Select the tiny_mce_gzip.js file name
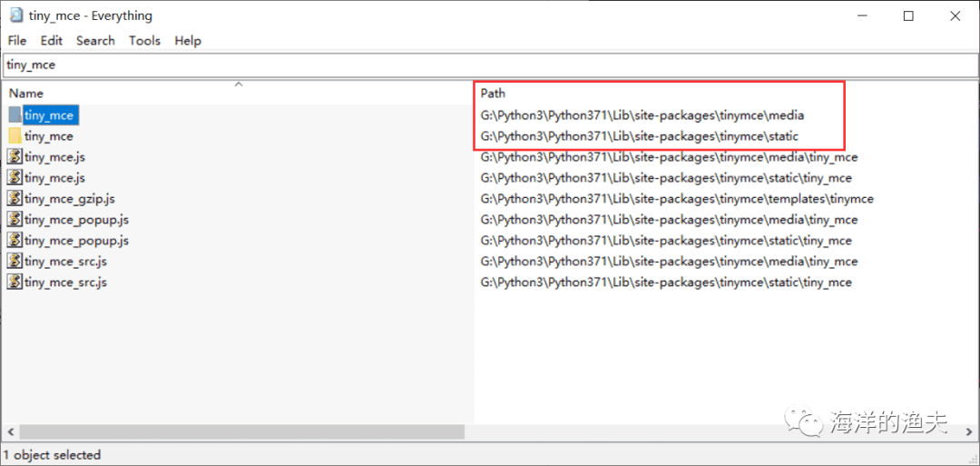Image resolution: width=980 pixels, height=466 pixels. point(70,199)
